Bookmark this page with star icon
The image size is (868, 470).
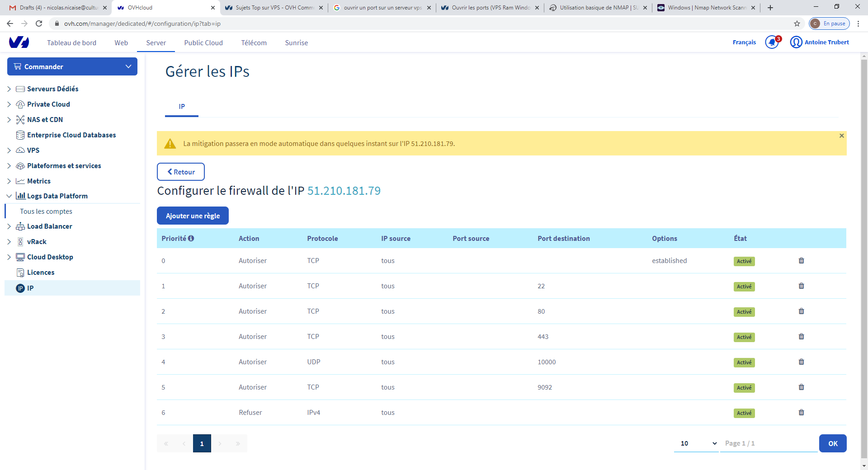797,23
